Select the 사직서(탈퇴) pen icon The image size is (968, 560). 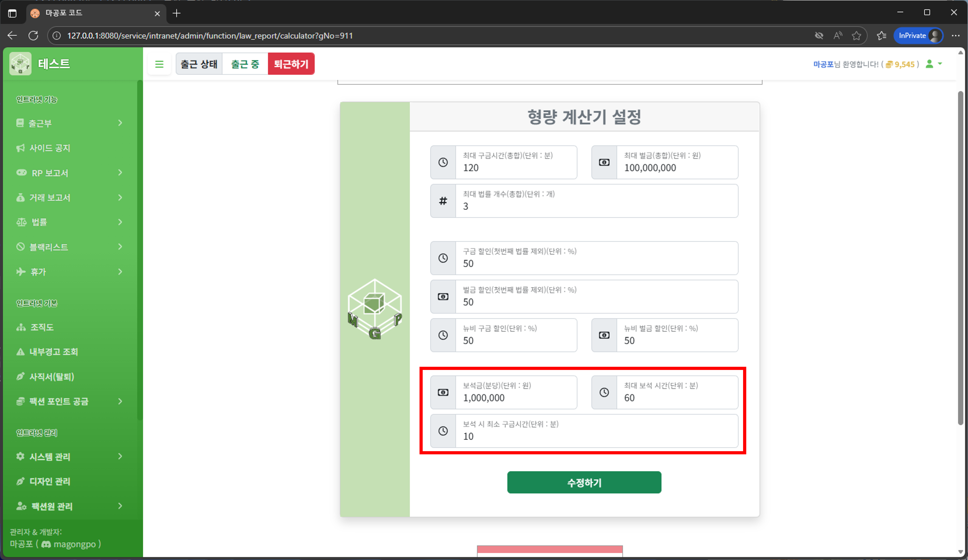(x=20, y=377)
